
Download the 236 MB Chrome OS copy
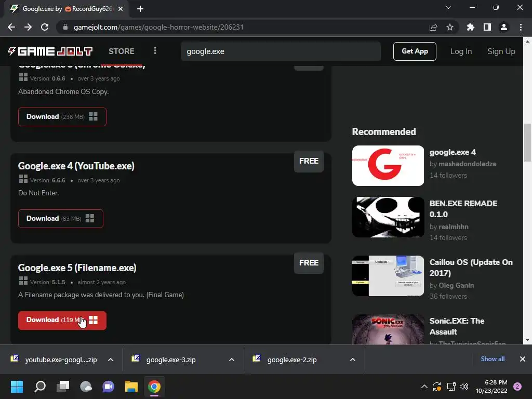(x=62, y=117)
